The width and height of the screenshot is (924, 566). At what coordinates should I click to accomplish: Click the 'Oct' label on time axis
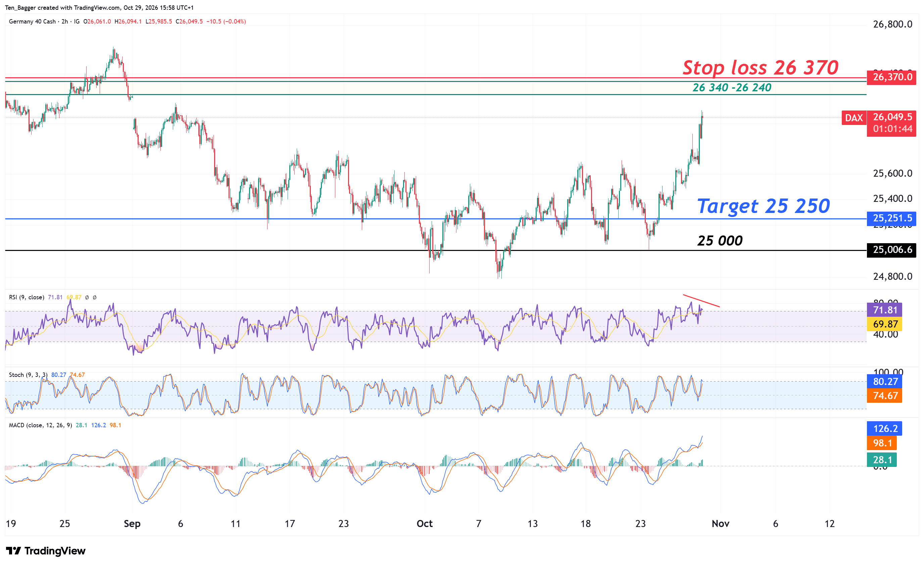(425, 524)
